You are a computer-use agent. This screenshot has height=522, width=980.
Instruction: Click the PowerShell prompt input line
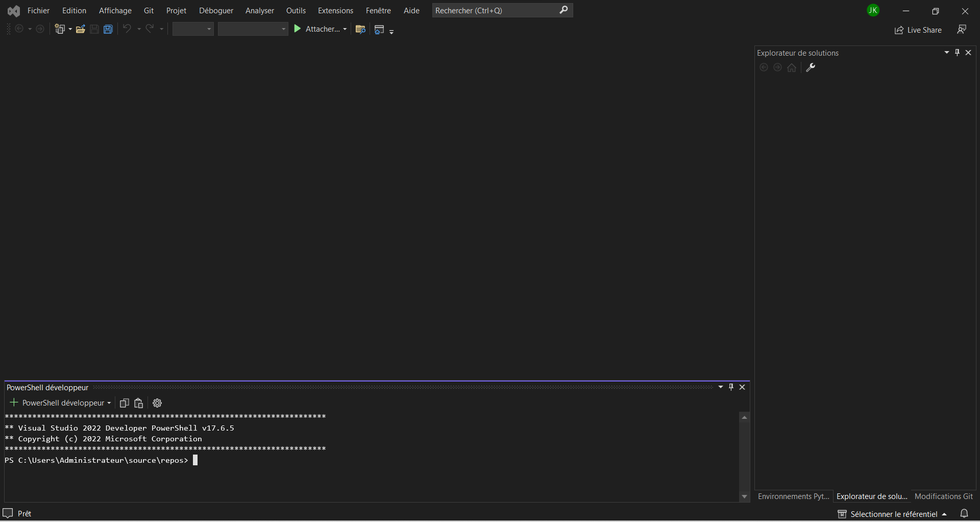(x=372, y=460)
